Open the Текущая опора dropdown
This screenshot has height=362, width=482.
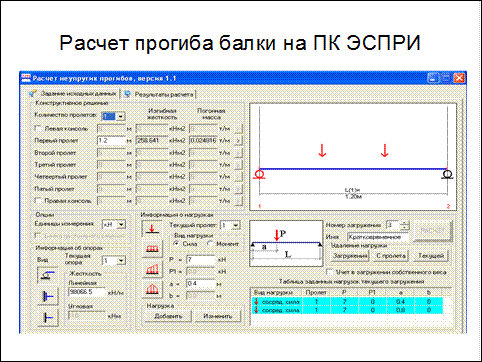click(x=121, y=260)
